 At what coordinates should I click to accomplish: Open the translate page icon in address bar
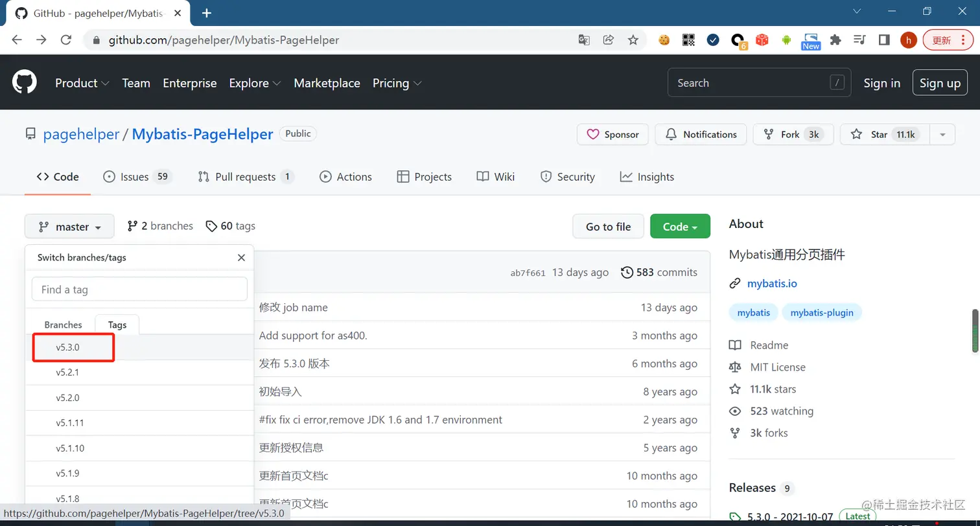pyautogui.click(x=584, y=40)
